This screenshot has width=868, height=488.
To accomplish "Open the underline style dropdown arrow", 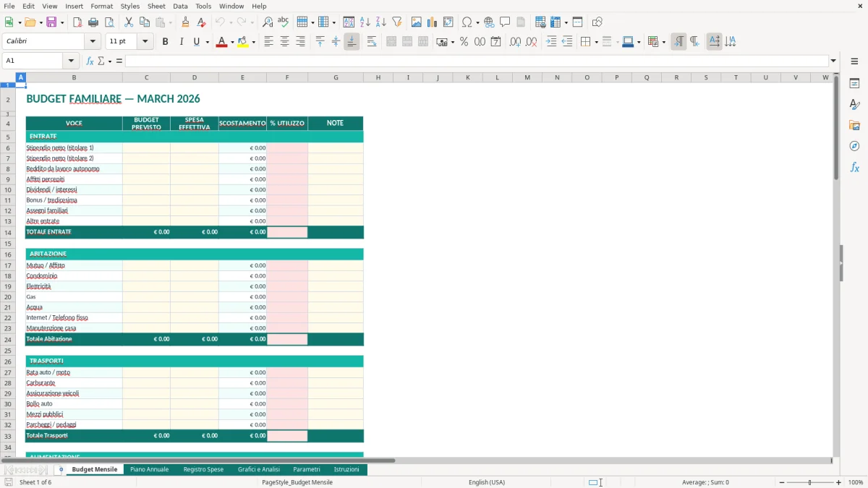I will tap(208, 42).
